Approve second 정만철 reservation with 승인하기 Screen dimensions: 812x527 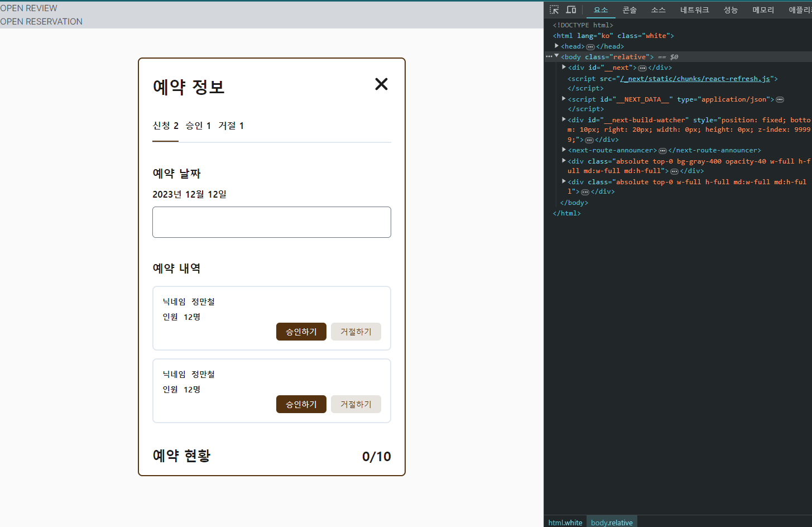301,404
